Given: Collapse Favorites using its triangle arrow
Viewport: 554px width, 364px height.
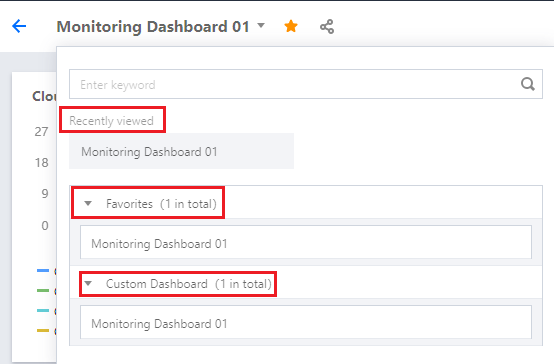Looking at the screenshot, I should click(88, 203).
